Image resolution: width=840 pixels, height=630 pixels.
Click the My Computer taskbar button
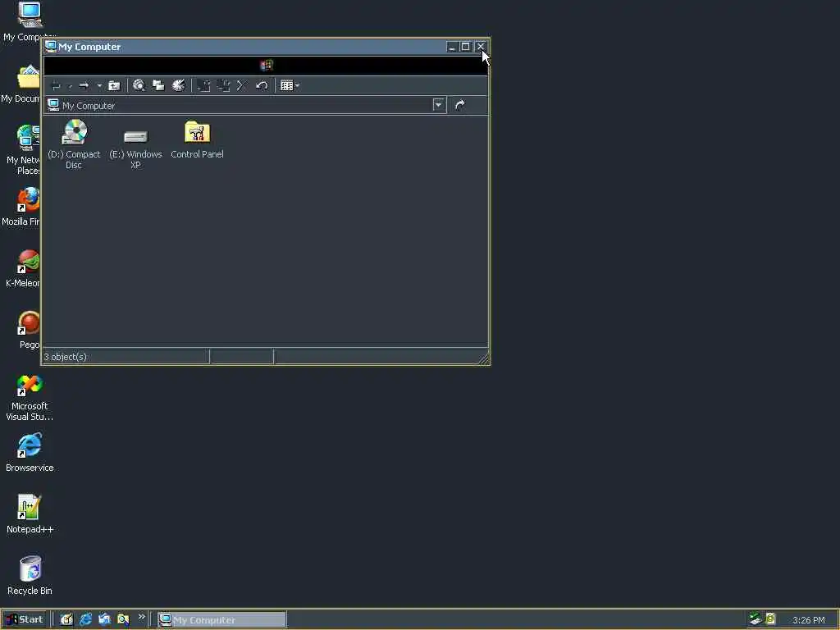(221, 620)
